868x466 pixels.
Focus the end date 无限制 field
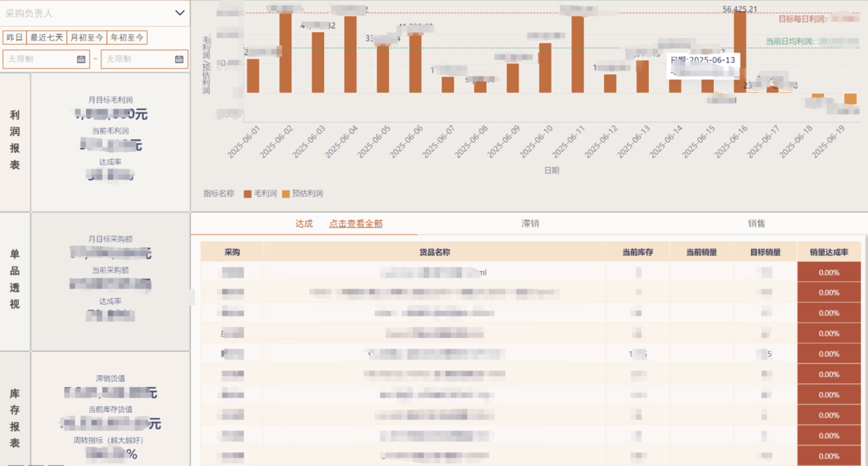tap(144, 59)
